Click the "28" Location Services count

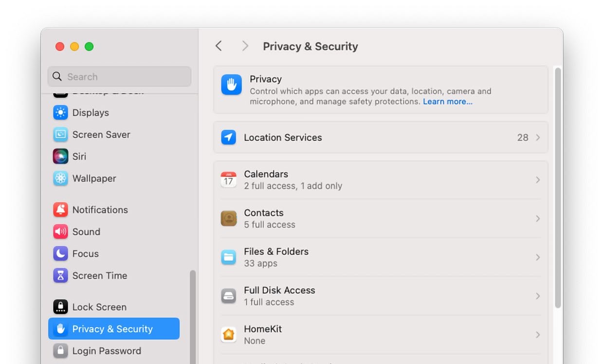coord(523,137)
